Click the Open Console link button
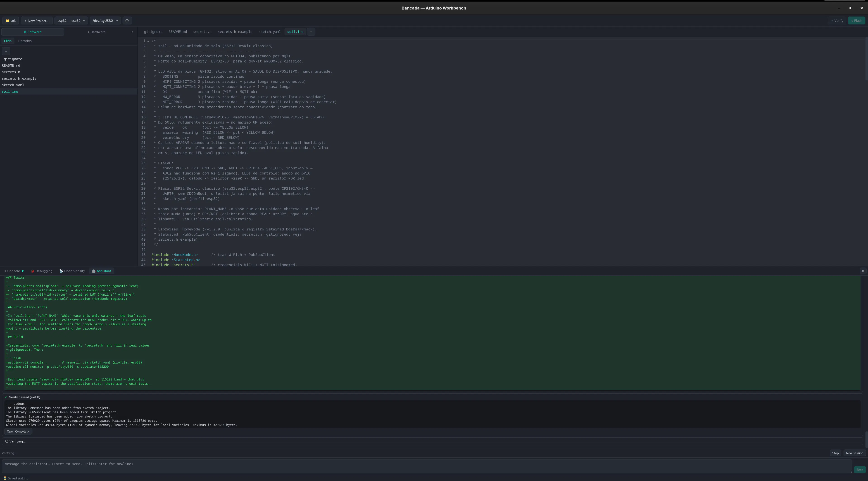This screenshot has width=868, height=481. [x=18, y=431]
